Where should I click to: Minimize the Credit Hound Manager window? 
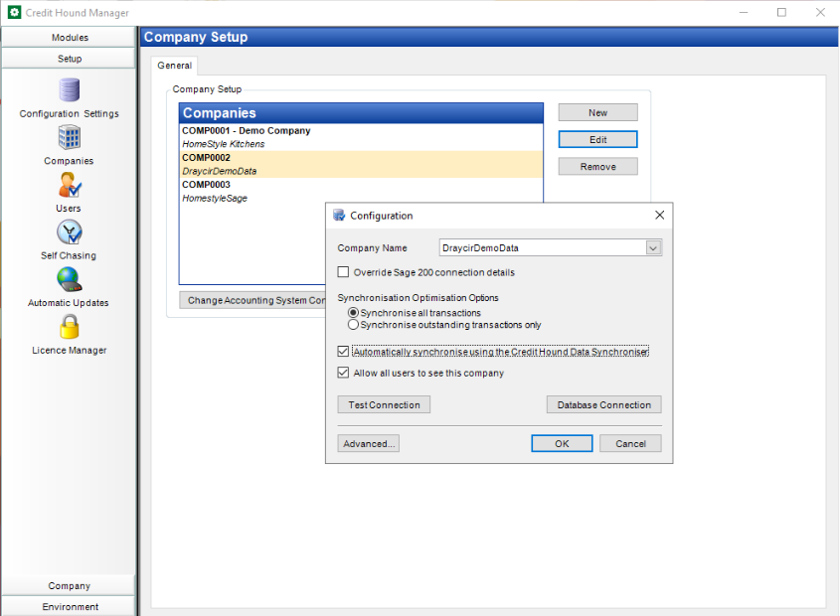pyautogui.click(x=744, y=12)
